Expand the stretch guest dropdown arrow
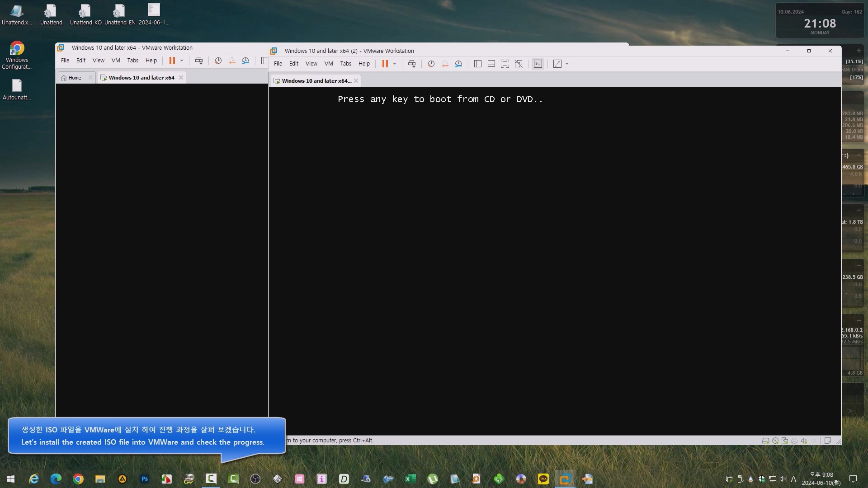Image resolution: width=868 pixels, height=488 pixels. [x=567, y=64]
